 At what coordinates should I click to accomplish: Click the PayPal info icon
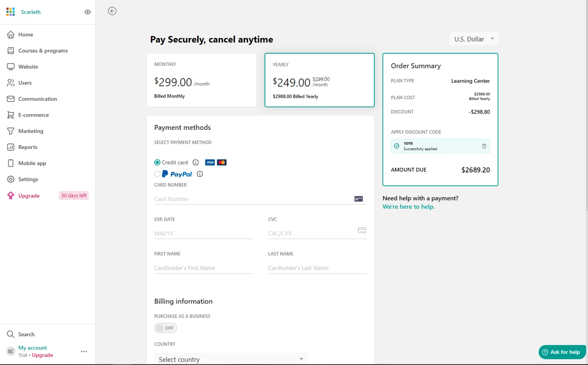pyautogui.click(x=200, y=174)
